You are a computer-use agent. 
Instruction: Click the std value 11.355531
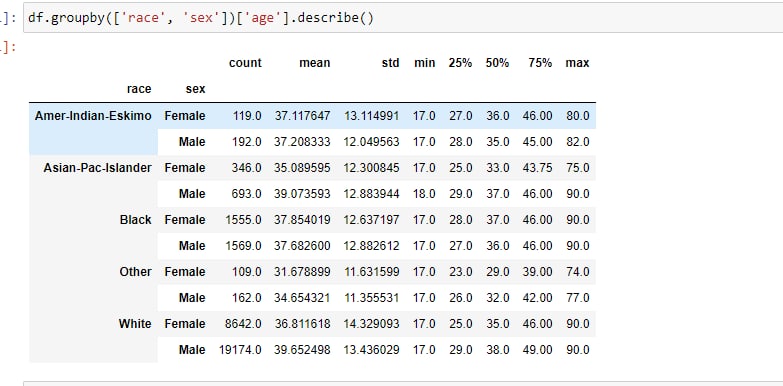pyautogui.click(x=372, y=298)
